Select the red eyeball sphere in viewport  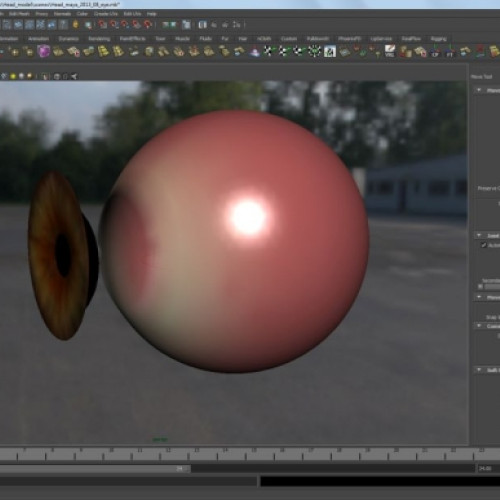coord(235,242)
